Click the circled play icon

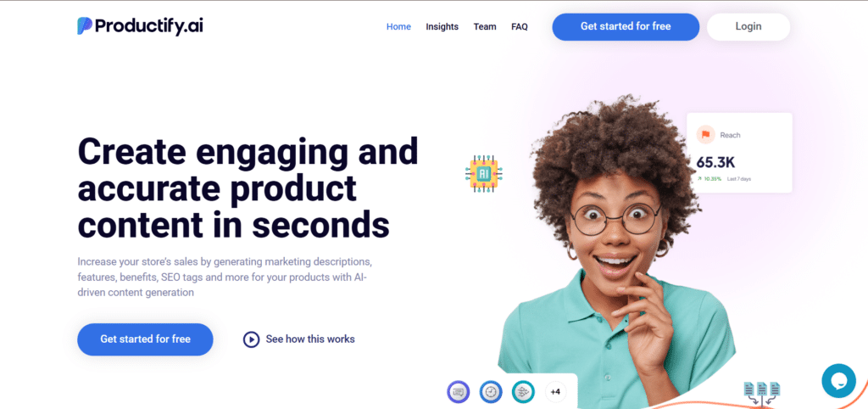[251, 339]
